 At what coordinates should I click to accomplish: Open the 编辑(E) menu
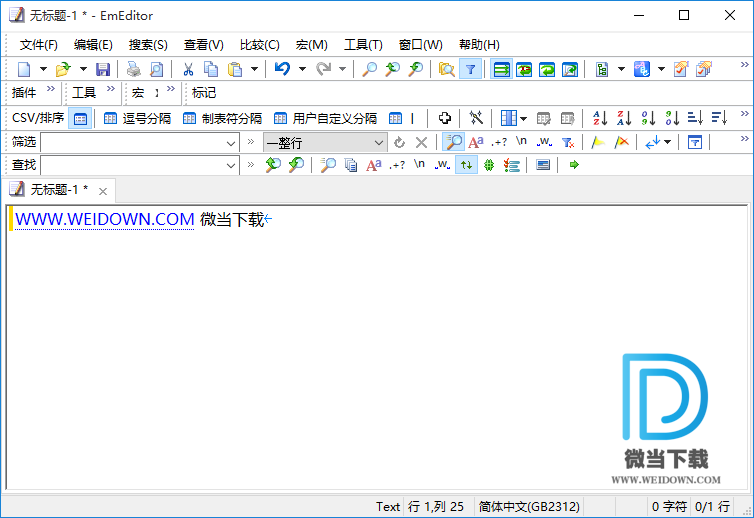(x=93, y=45)
